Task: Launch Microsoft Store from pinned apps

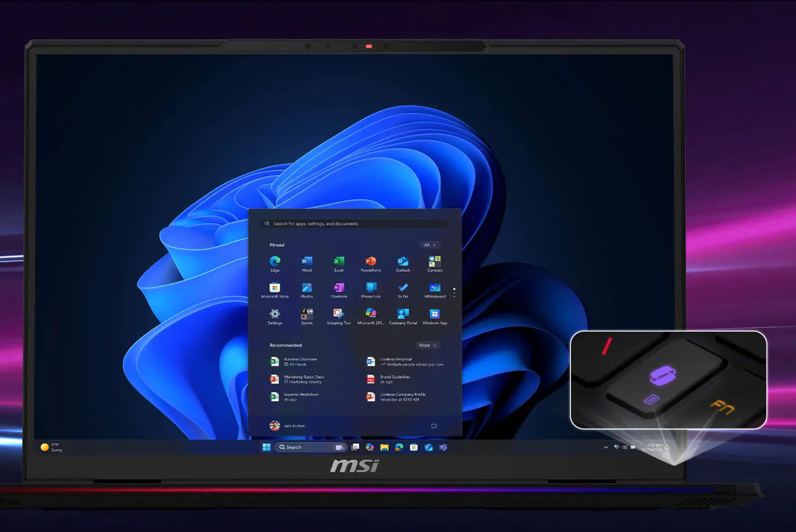Action: 275,290
